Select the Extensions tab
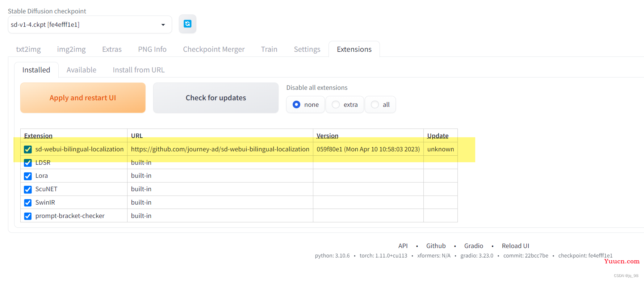 tap(354, 49)
